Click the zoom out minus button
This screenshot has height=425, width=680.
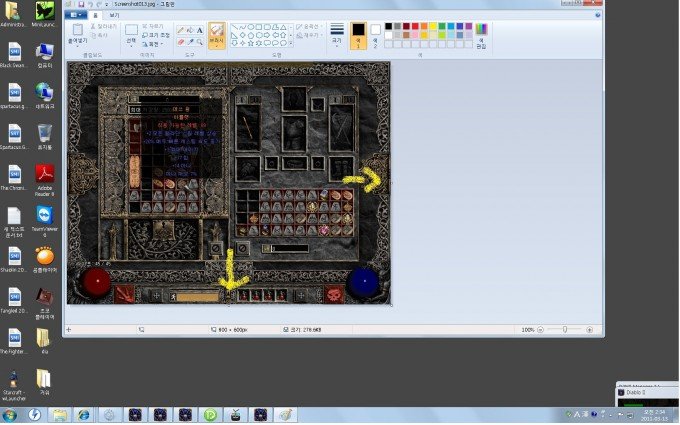click(540, 330)
